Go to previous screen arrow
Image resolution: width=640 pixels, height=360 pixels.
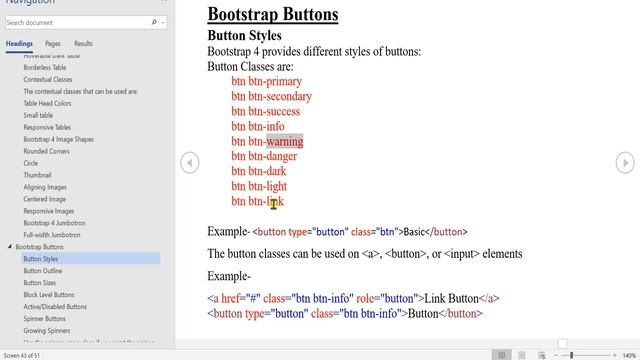(x=190, y=163)
